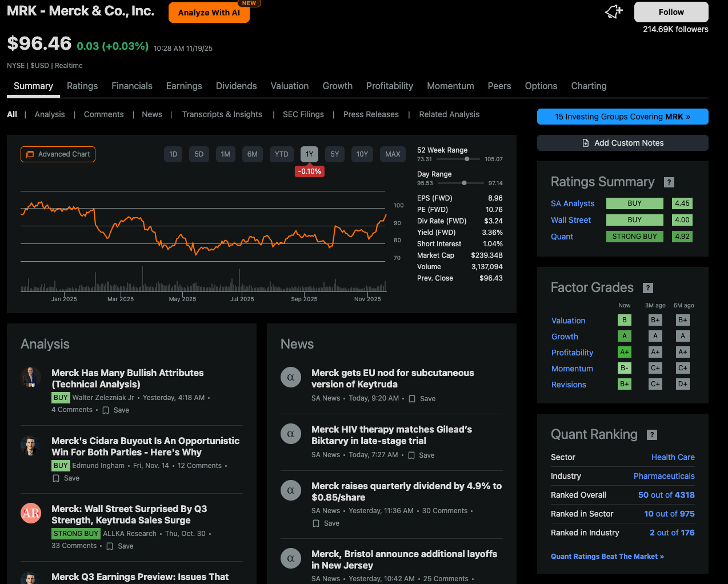Image resolution: width=728 pixels, height=584 pixels.
Task: Click ALLKA Research AR avatar
Action: [x=31, y=513]
